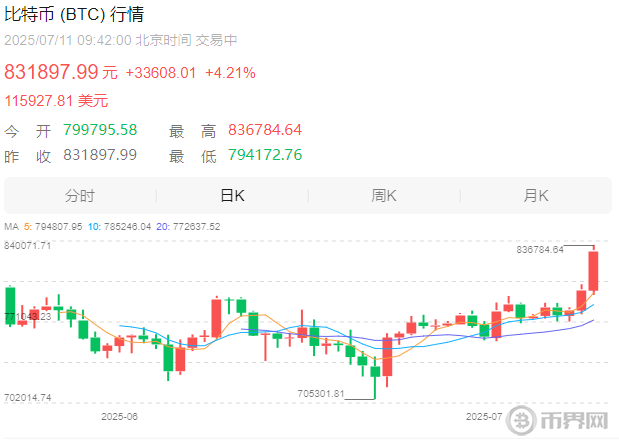The height and width of the screenshot is (448, 619).
Task: Click the 最低 value 794172.76
Action: pos(265,155)
